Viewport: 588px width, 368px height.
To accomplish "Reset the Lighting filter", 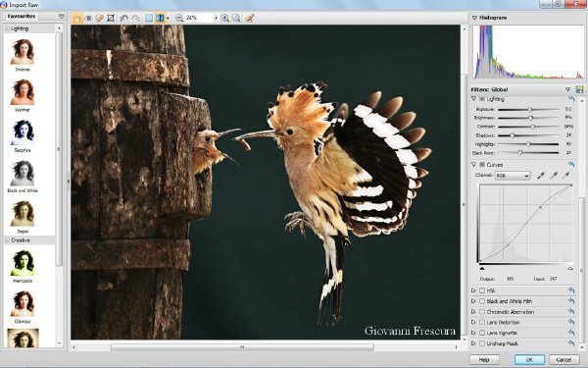I will [x=571, y=99].
